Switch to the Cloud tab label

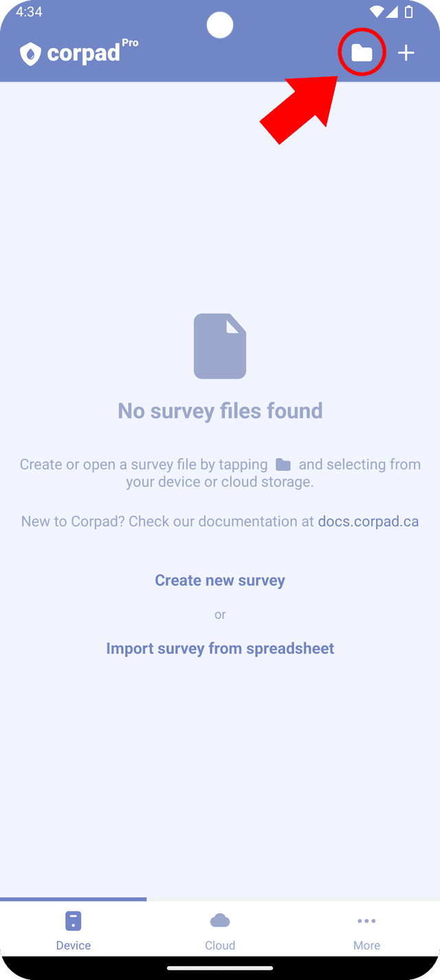[220, 946]
